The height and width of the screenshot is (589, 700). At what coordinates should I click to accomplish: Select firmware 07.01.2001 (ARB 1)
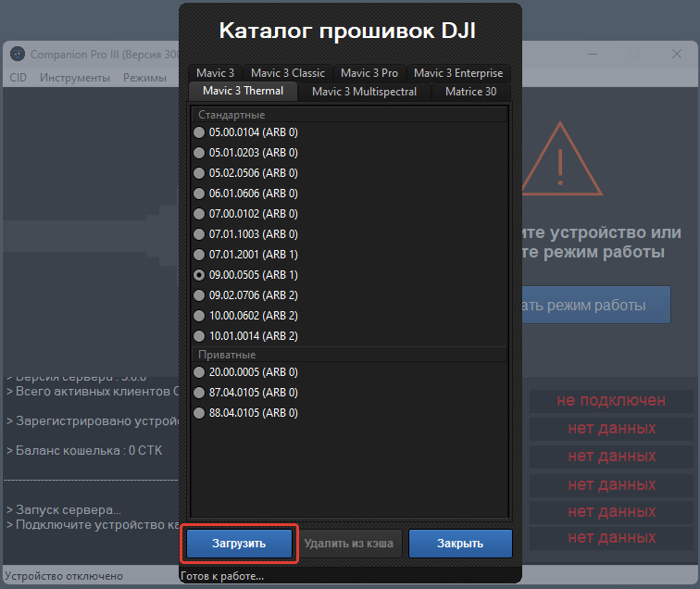pos(199,255)
